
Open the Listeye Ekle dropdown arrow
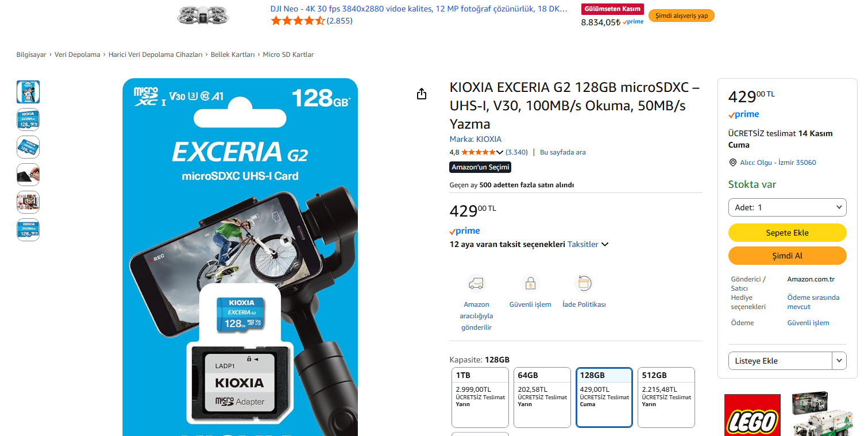tap(839, 361)
